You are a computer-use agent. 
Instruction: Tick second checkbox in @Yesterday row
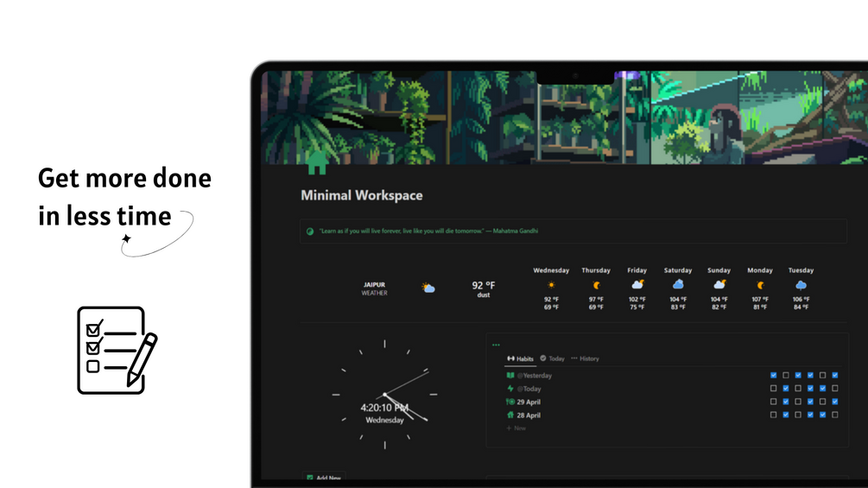pos(785,375)
